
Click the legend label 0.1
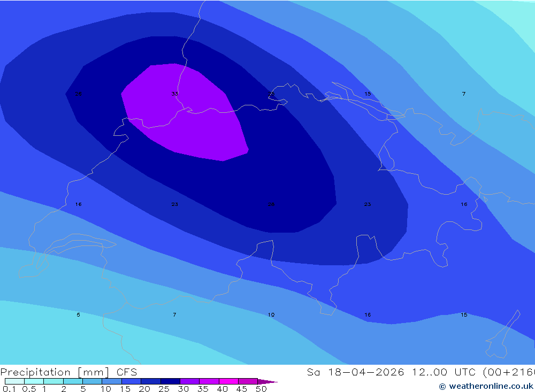(x=9, y=389)
